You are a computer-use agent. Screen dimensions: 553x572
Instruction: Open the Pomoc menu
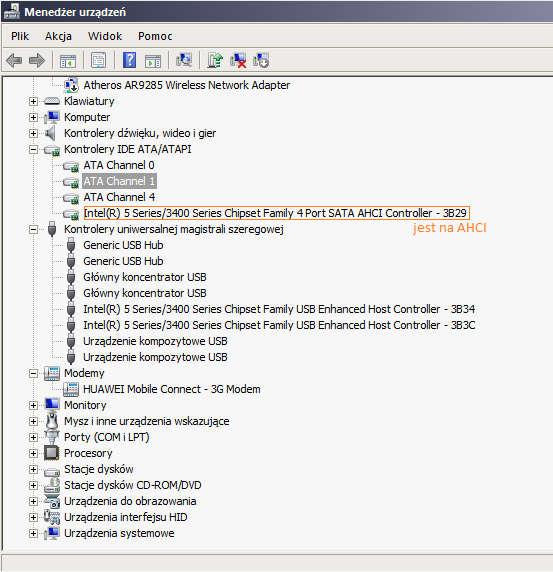pyautogui.click(x=155, y=36)
